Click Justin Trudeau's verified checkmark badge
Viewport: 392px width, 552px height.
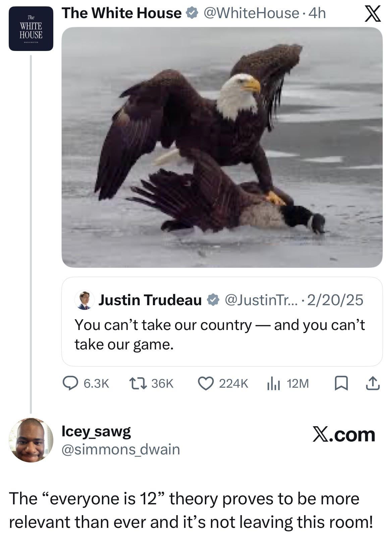[x=213, y=300]
